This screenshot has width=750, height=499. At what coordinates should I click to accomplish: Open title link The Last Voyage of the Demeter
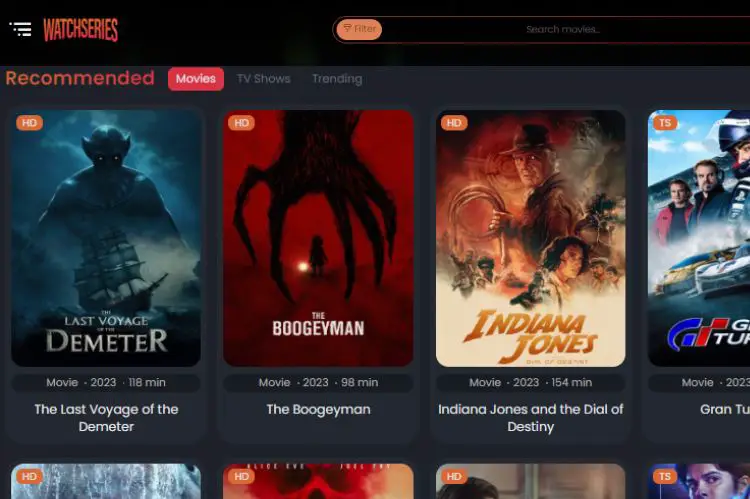pyautogui.click(x=106, y=418)
